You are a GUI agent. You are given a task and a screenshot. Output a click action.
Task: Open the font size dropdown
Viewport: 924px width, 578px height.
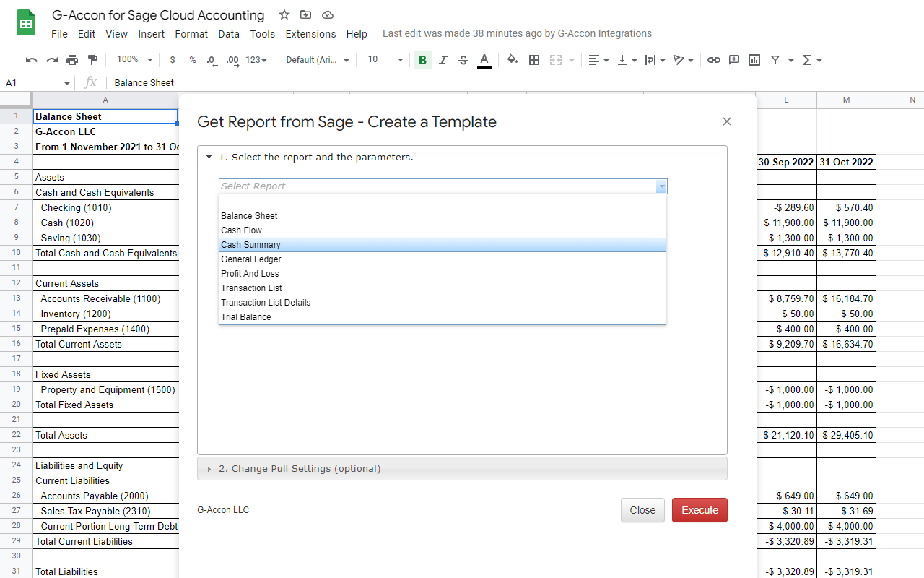385,60
